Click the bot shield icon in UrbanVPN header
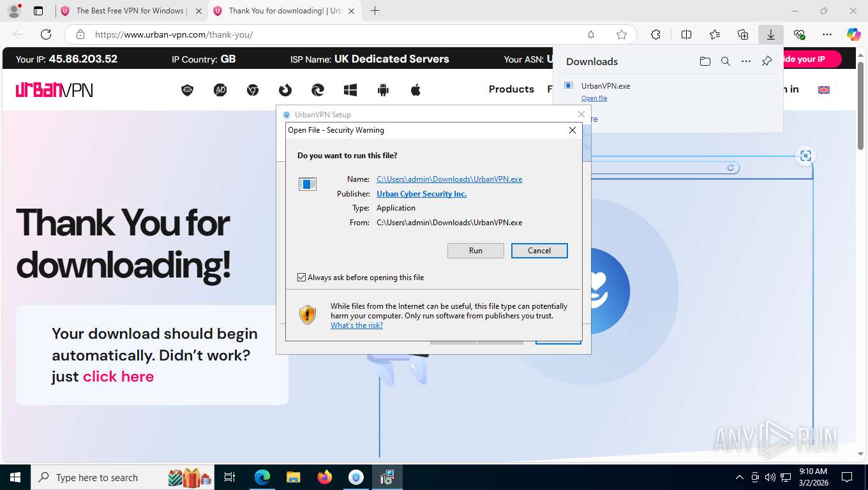 (x=187, y=90)
